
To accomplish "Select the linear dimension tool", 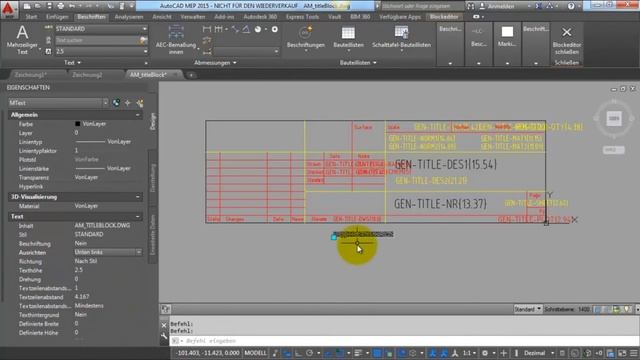I will [x=207, y=29].
